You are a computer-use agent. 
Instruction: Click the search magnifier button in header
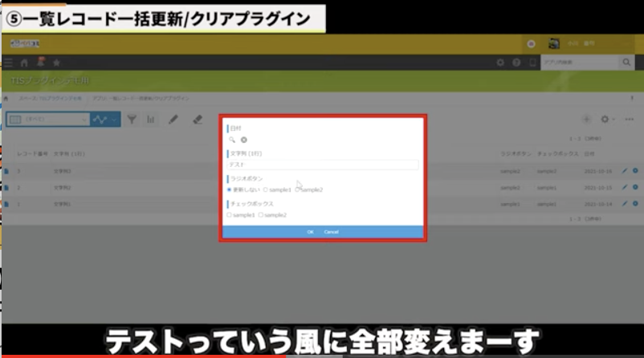pos(626,62)
